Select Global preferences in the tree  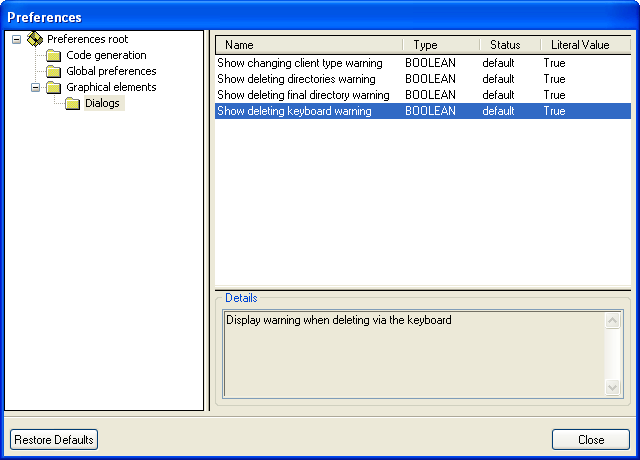pos(111,71)
